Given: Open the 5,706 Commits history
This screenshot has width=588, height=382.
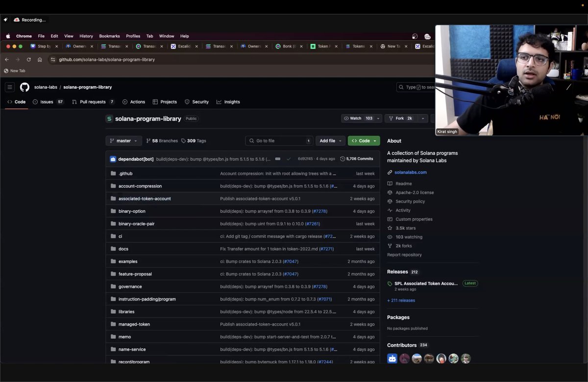Looking at the screenshot, I should 357,159.
